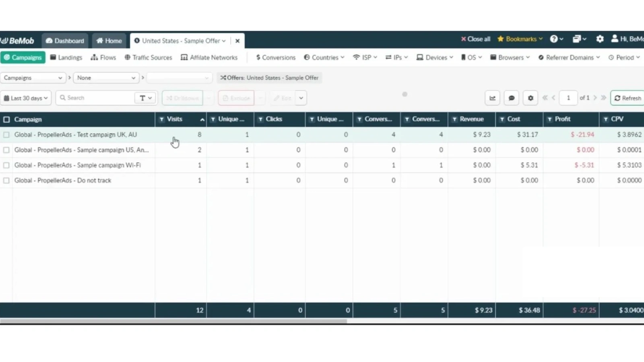Open the top-right settings gear
644x362 pixels.
[600, 39]
